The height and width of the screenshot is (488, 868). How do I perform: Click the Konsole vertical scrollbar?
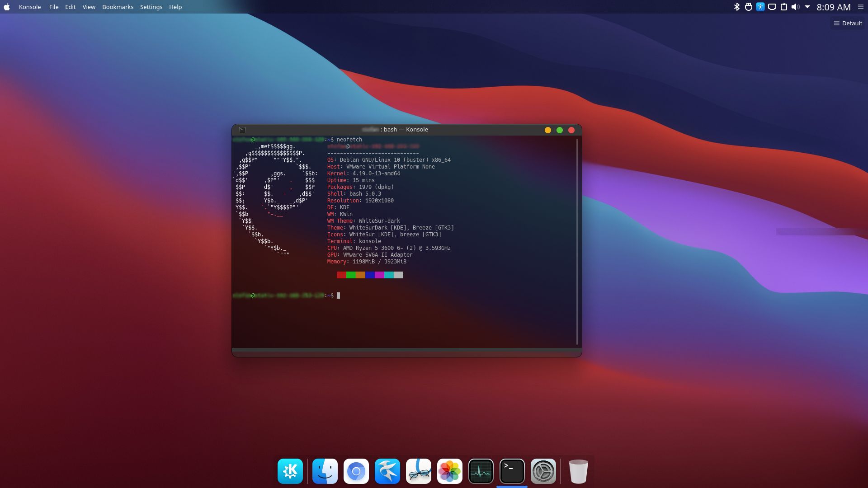577,242
